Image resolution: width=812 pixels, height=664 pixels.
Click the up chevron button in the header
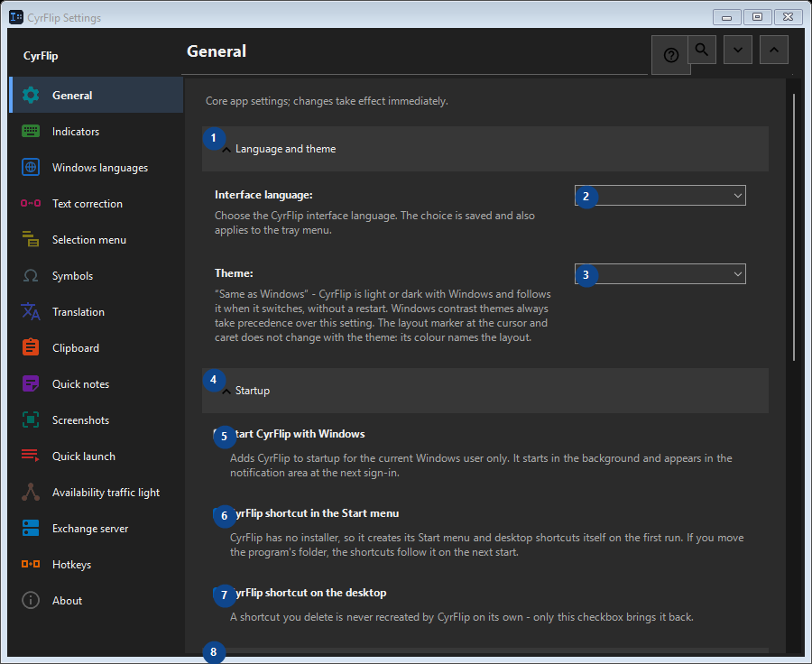click(774, 50)
